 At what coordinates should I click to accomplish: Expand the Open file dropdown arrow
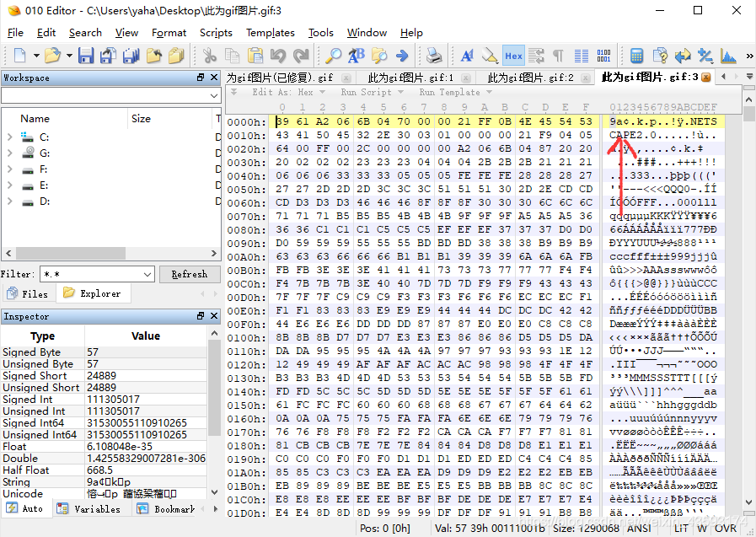pyautogui.click(x=69, y=56)
